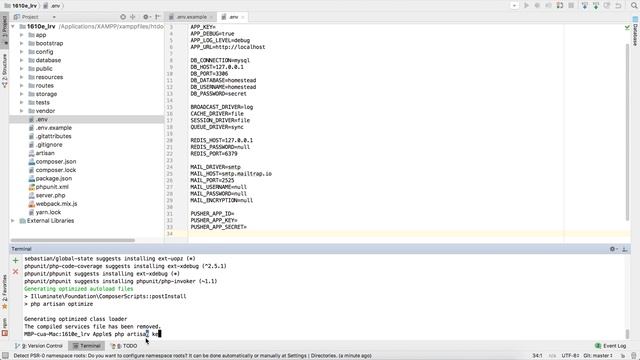Hide the Project panel with the pin icon
Image resolution: width=640 pixels, height=360 pixels.
point(158,17)
